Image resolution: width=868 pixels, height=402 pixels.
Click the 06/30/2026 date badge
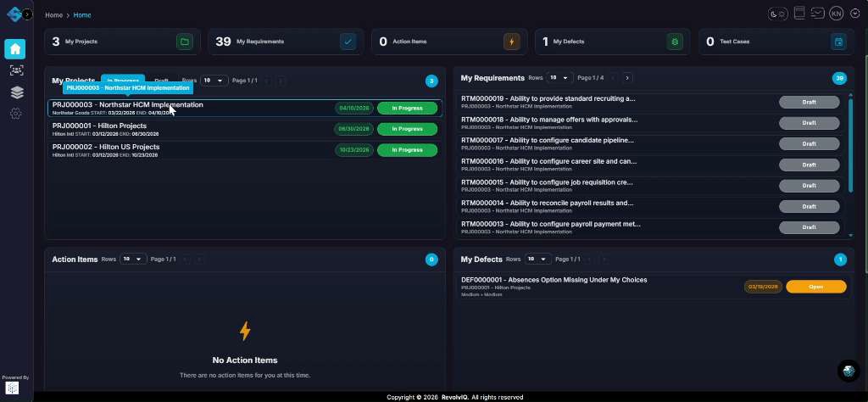pyautogui.click(x=354, y=129)
